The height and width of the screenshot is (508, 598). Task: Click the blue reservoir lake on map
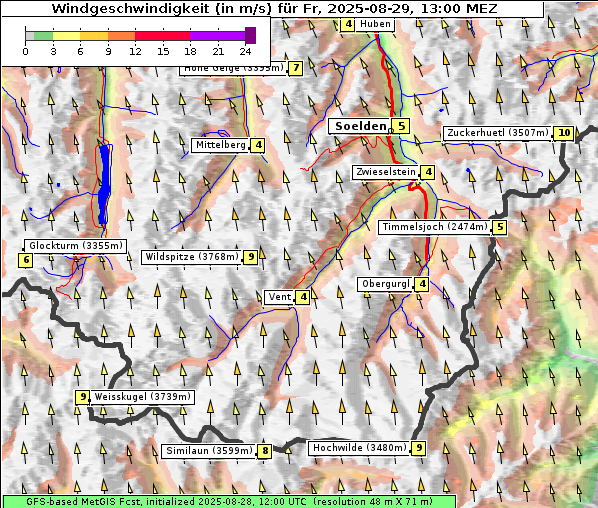tap(104, 184)
